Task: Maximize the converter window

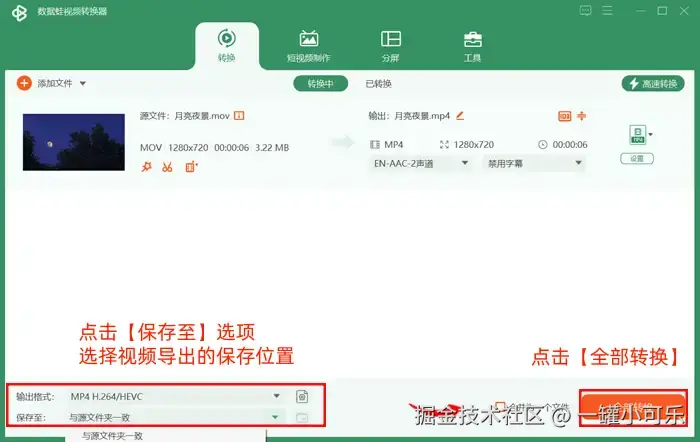Action: point(662,10)
